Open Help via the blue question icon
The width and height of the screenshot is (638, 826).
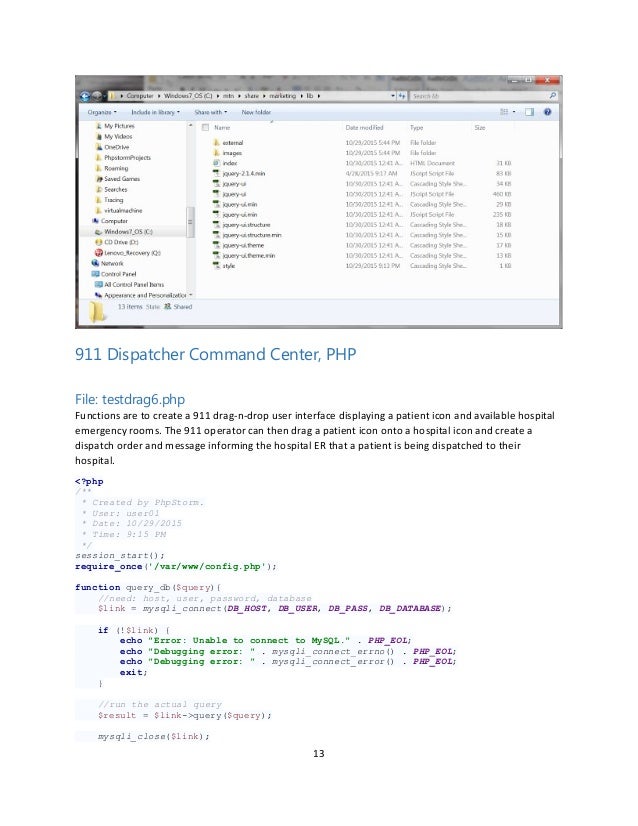(548, 112)
